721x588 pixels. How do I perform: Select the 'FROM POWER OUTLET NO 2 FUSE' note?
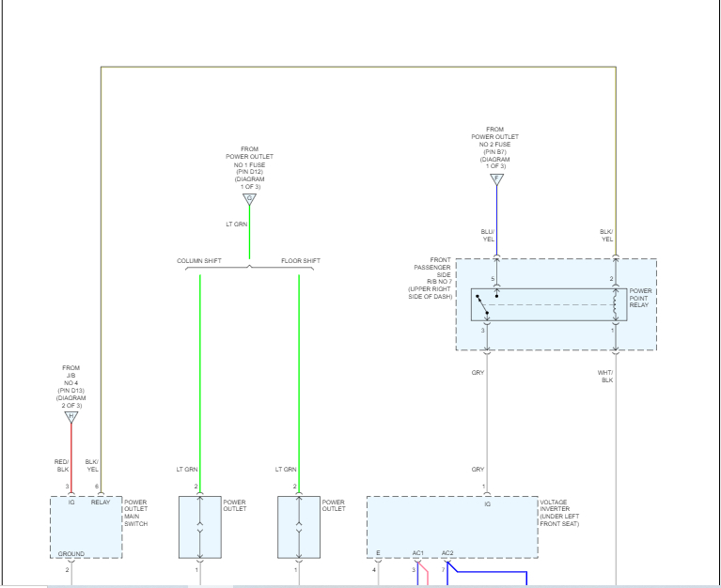(x=494, y=147)
